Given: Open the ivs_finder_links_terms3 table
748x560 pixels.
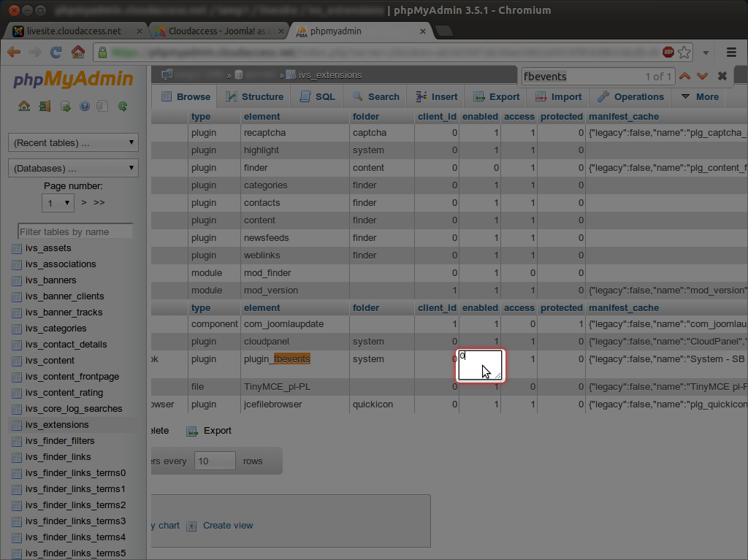Looking at the screenshot, I should point(75,521).
